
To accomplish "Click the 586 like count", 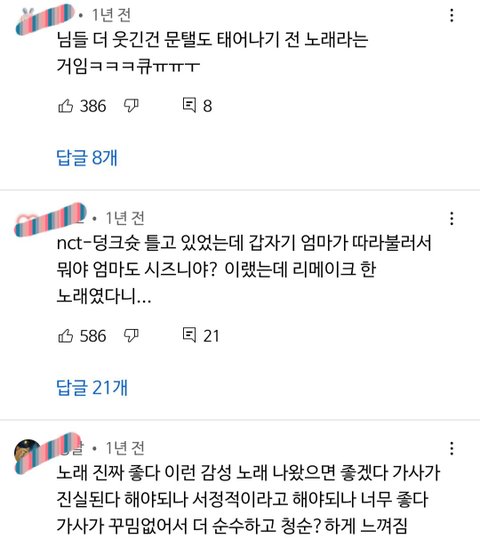I will click(93, 336).
